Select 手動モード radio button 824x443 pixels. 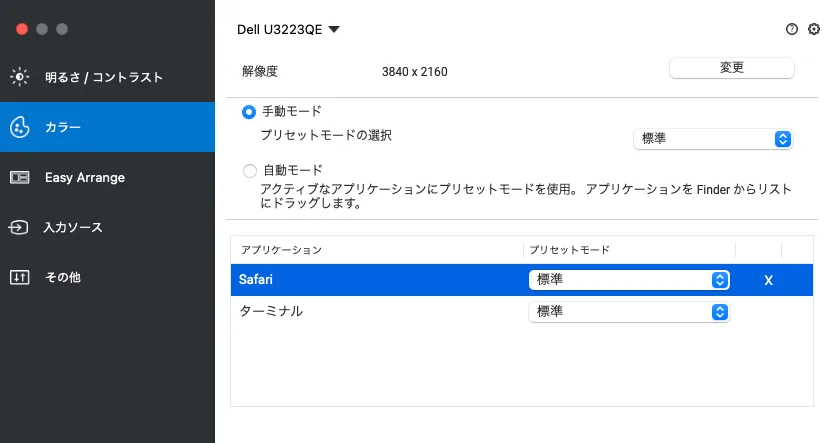click(x=249, y=112)
